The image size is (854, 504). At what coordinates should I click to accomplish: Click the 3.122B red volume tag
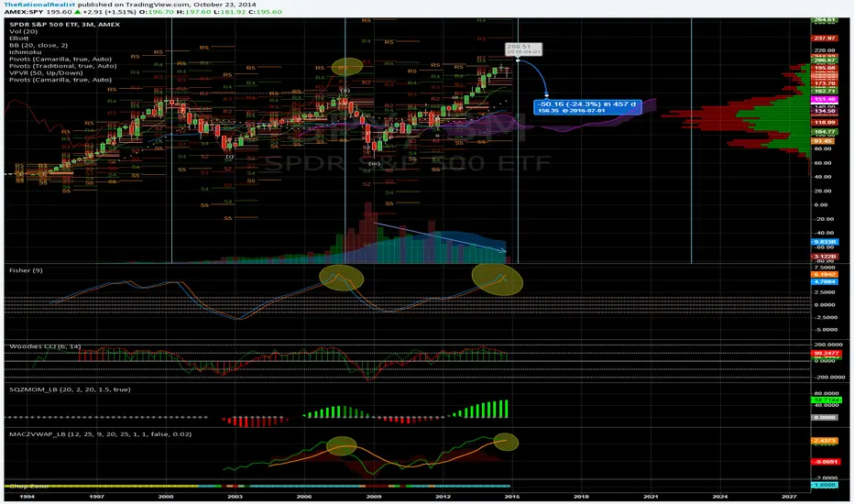pyautogui.click(x=825, y=256)
